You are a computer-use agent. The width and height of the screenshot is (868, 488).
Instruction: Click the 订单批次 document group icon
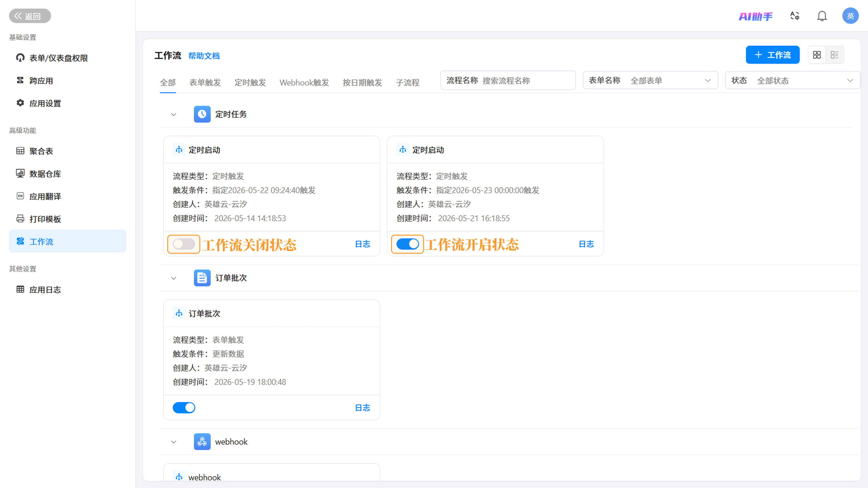coord(202,278)
